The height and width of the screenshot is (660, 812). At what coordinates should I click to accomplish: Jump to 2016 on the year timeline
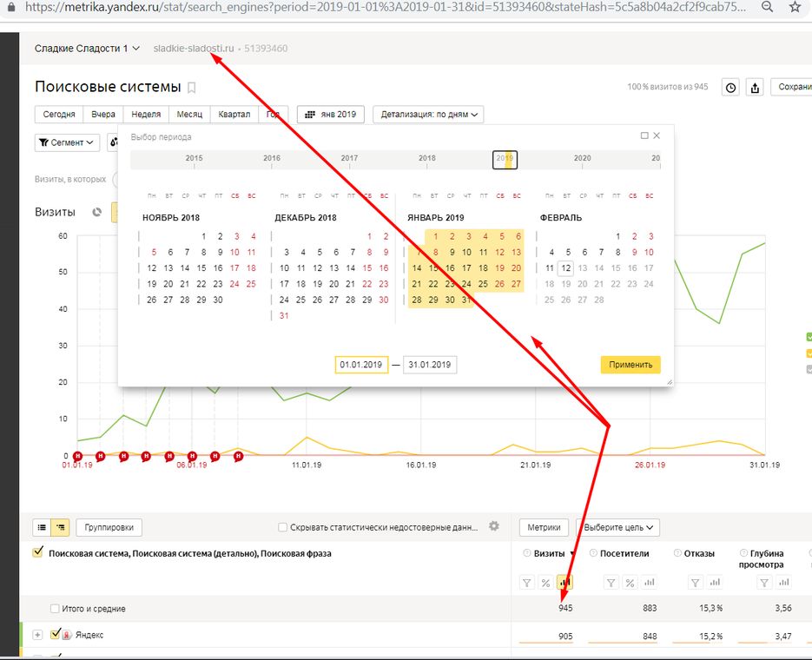pos(272,158)
